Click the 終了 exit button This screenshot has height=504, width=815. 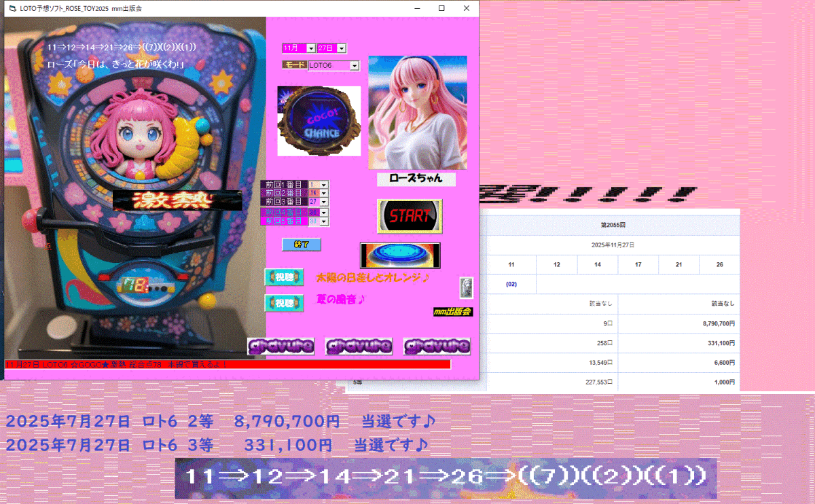pyautogui.click(x=302, y=245)
